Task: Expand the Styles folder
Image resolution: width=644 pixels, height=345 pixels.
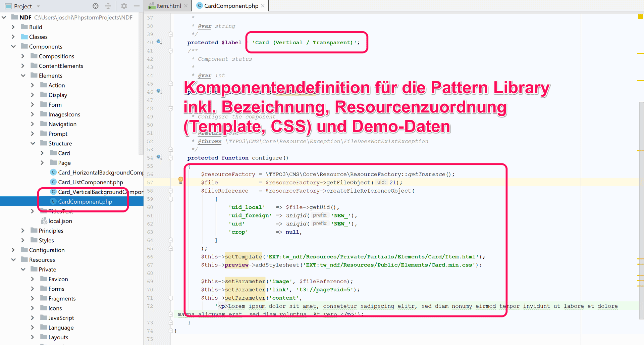Action: point(23,240)
